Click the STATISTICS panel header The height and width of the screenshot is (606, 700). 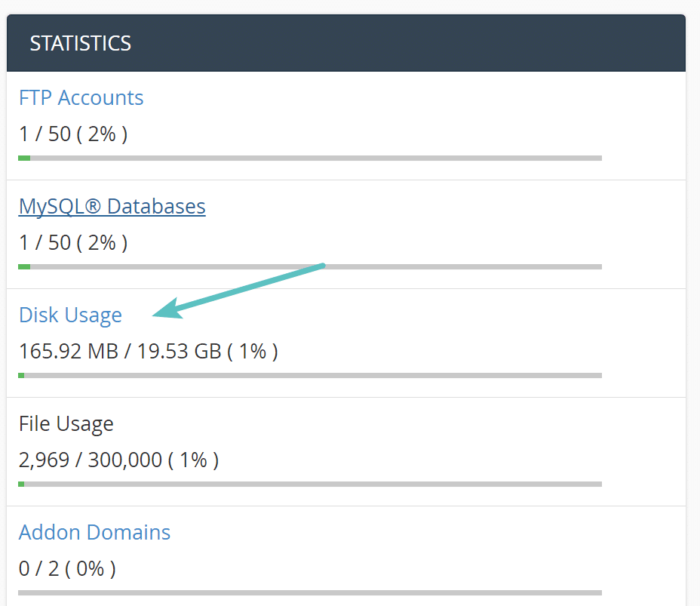pyautogui.click(x=345, y=43)
